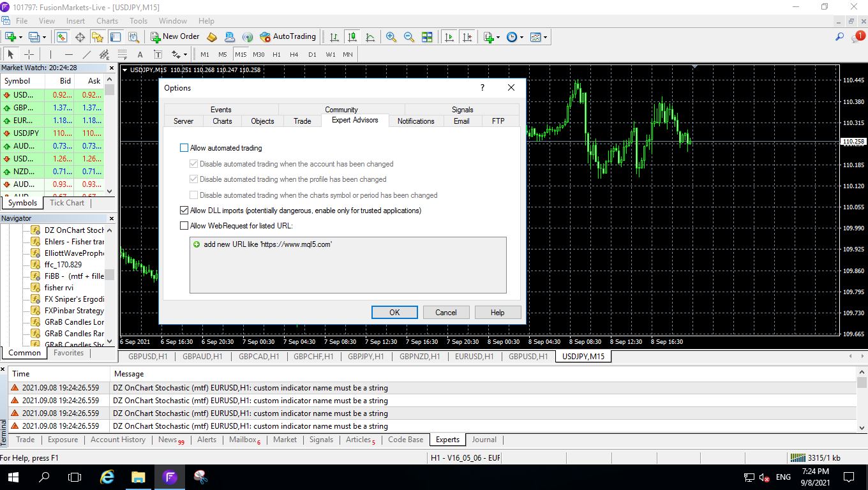Open the Charts menu
868x490 pixels.
coord(107,21)
